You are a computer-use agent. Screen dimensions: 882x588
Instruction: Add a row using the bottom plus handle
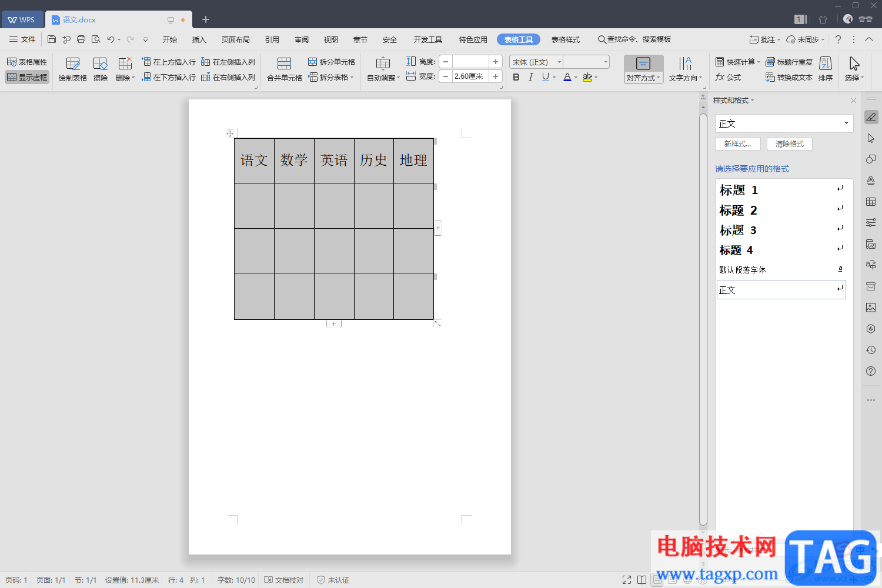click(x=334, y=324)
